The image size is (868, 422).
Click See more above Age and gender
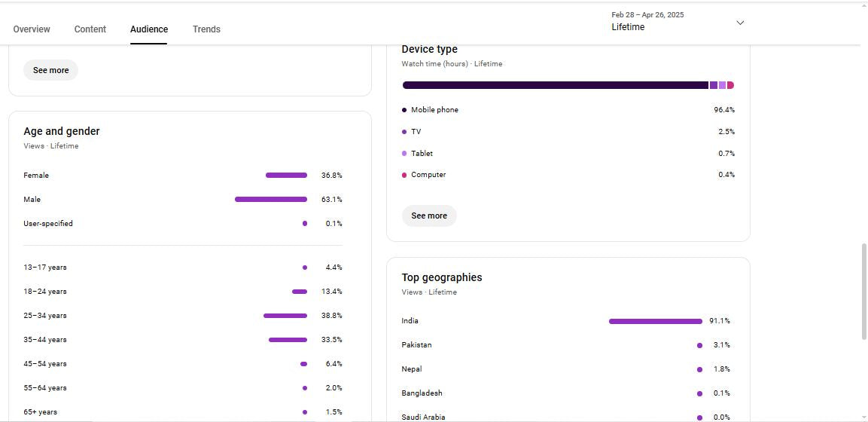point(50,70)
